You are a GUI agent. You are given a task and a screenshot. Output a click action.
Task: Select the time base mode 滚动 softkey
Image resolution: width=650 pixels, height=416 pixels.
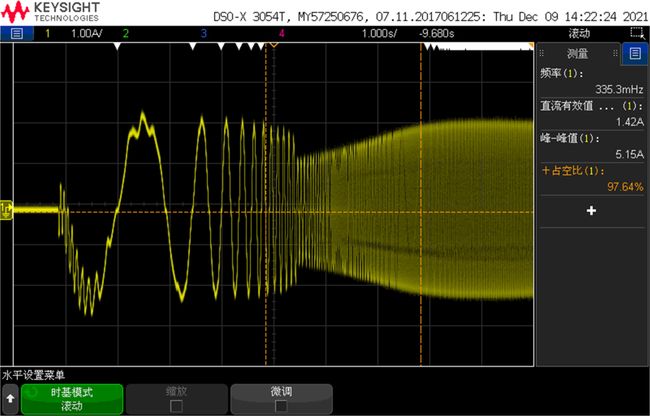coord(72,399)
